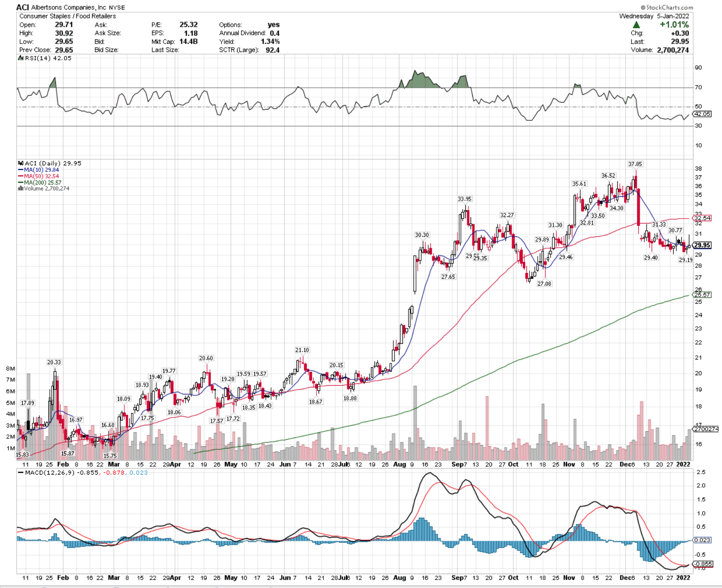
Task: Click the 2700274 volume axis tag
Action: pyautogui.click(x=706, y=429)
